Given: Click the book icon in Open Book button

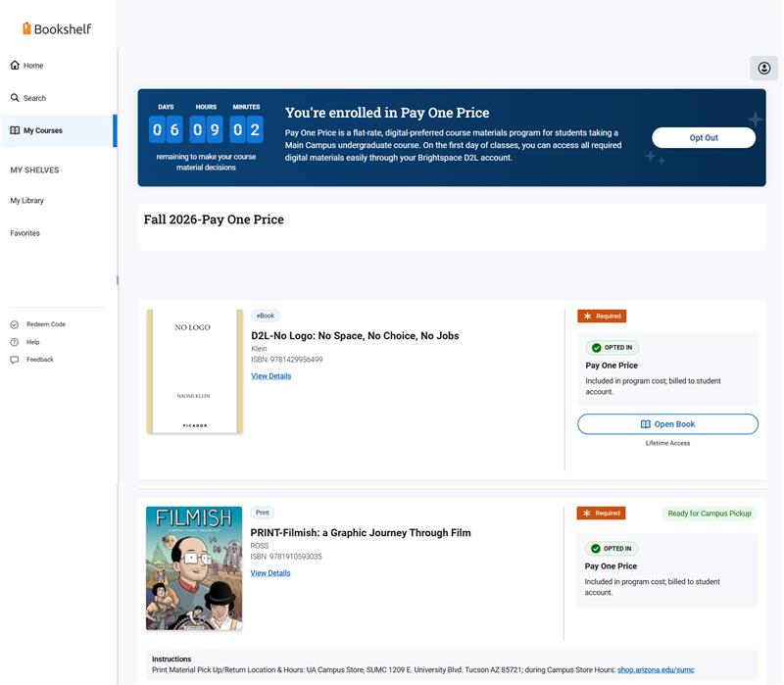Looking at the screenshot, I should pos(646,424).
